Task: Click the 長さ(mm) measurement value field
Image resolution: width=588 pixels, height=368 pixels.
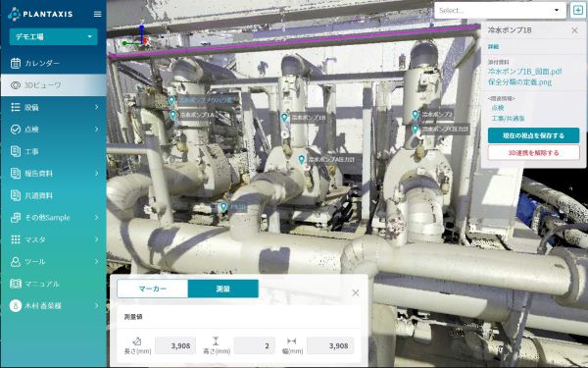Action: (x=175, y=345)
